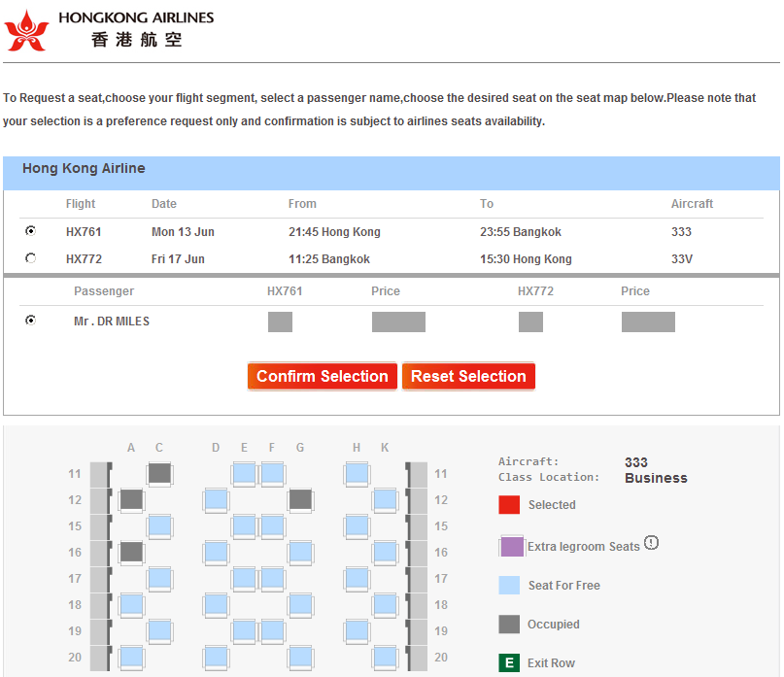The height and width of the screenshot is (677, 784).
Task: Click the red Selected legend swatch
Action: (x=509, y=505)
